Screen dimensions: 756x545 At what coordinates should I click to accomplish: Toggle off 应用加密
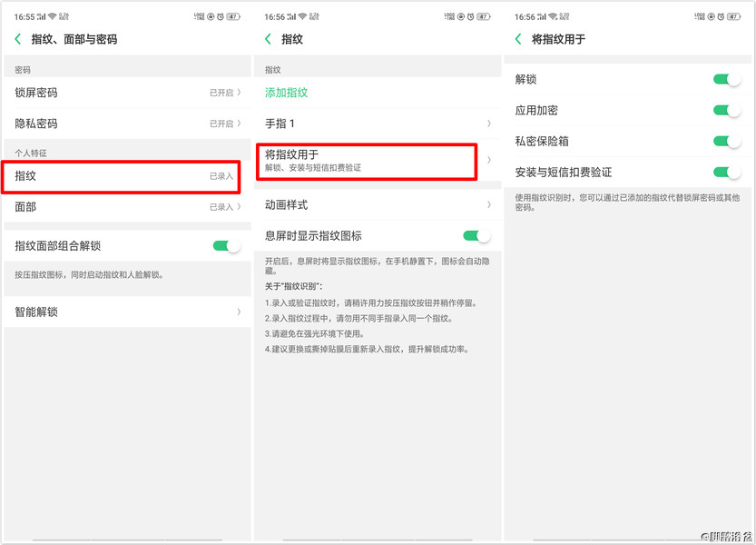click(728, 111)
